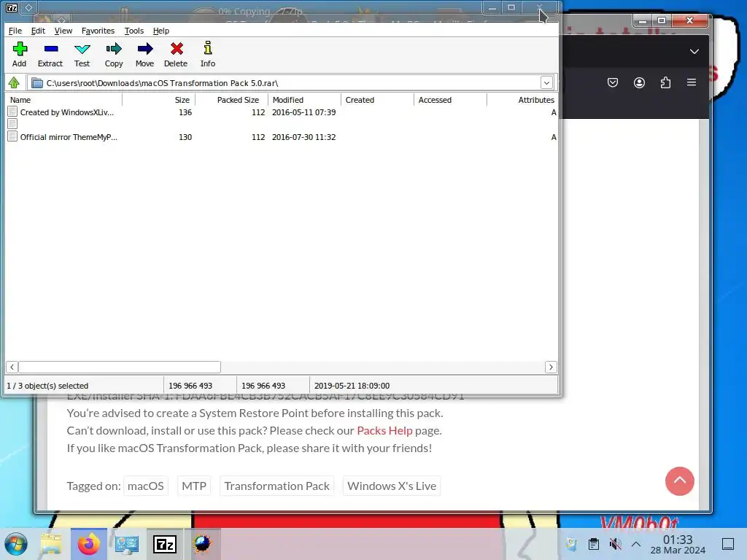This screenshot has height=560, width=747.
Task: Sort by the Created column header
Action: point(378,100)
